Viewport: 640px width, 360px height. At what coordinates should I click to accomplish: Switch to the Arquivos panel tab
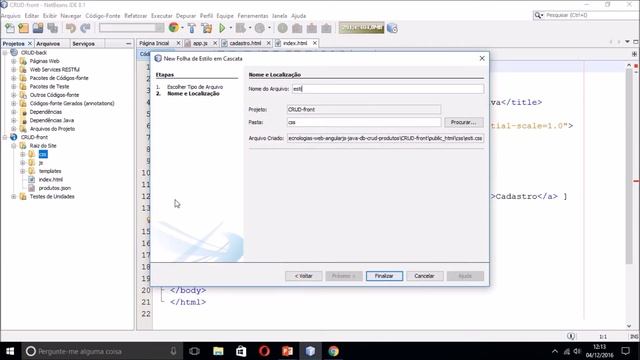point(48,43)
